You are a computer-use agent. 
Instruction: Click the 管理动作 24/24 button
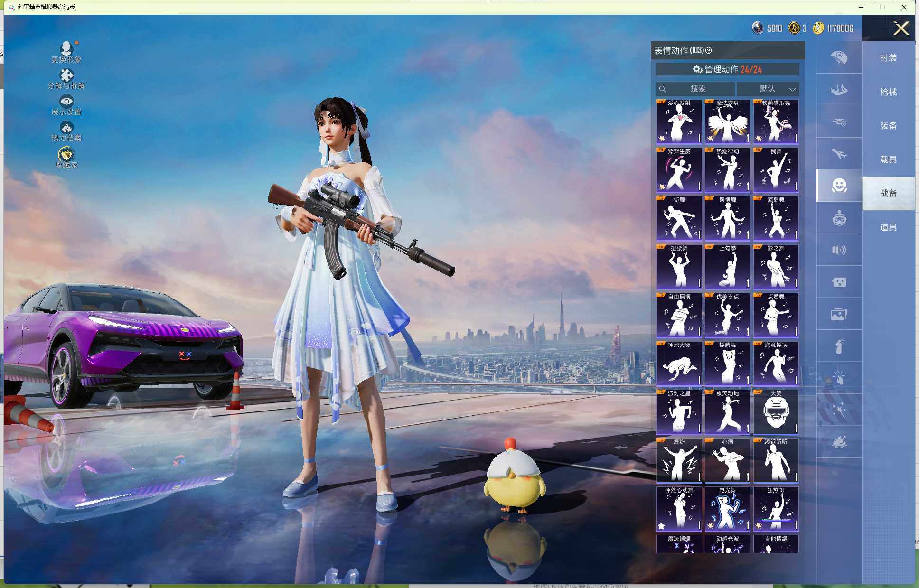727,69
